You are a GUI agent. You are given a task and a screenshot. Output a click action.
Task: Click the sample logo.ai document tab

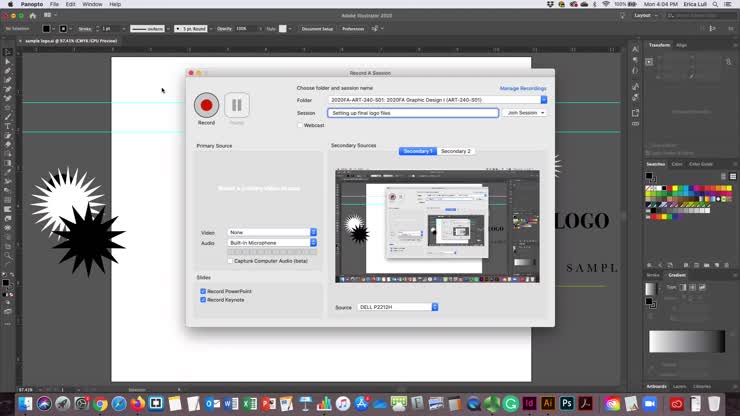71,41
